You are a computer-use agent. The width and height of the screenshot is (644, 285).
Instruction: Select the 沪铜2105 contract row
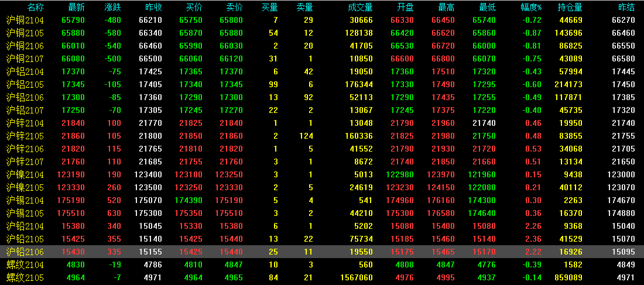pyautogui.click(x=322, y=33)
